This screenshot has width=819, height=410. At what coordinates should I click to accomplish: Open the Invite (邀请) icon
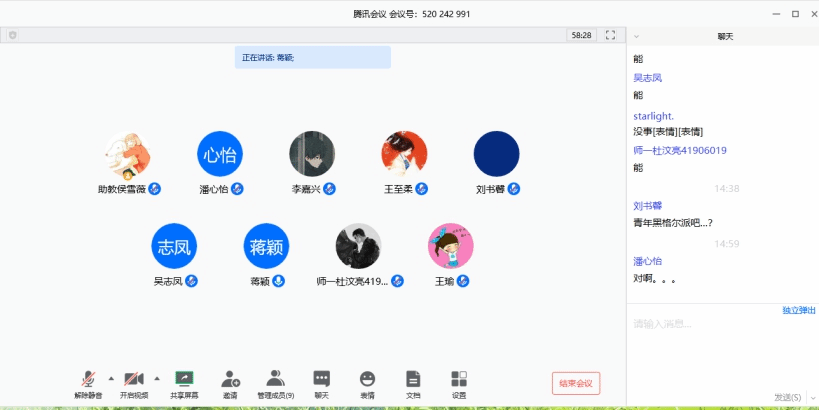click(230, 379)
